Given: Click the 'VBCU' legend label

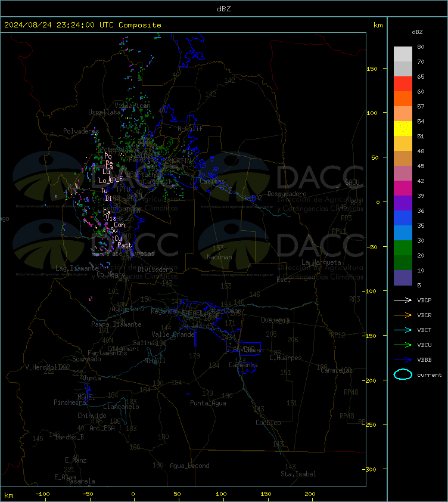Looking at the screenshot, I should pyautogui.click(x=424, y=345).
